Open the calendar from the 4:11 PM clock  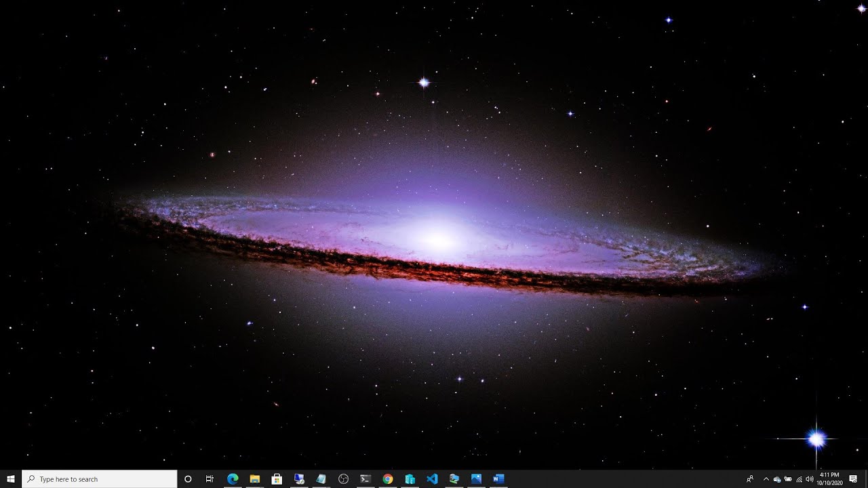pyautogui.click(x=829, y=479)
